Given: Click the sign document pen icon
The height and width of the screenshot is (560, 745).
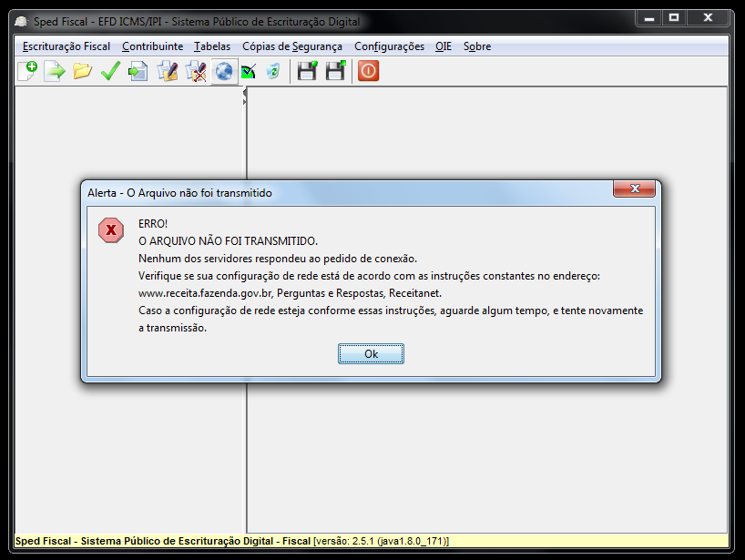Looking at the screenshot, I should (x=168, y=71).
